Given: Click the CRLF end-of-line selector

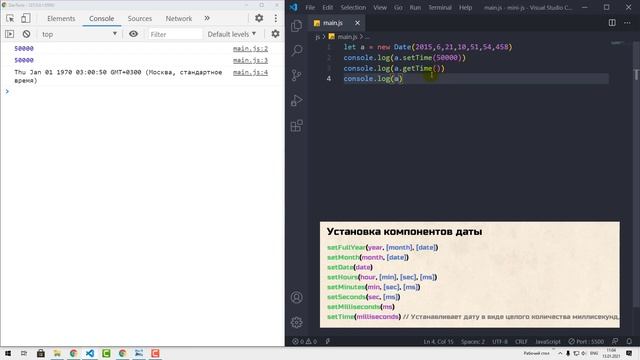Looking at the screenshot, I should tap(521, 341).
